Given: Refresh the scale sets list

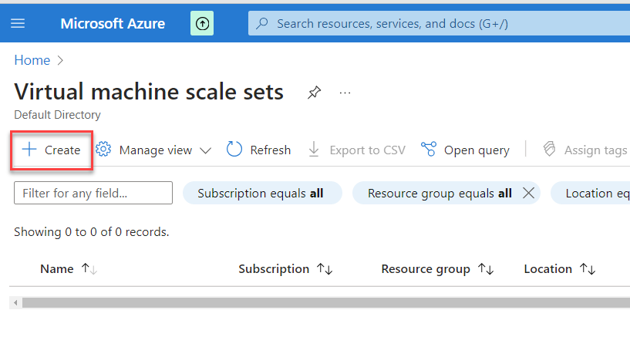Looking at the screenshot, I should click(x=258, y=150).
